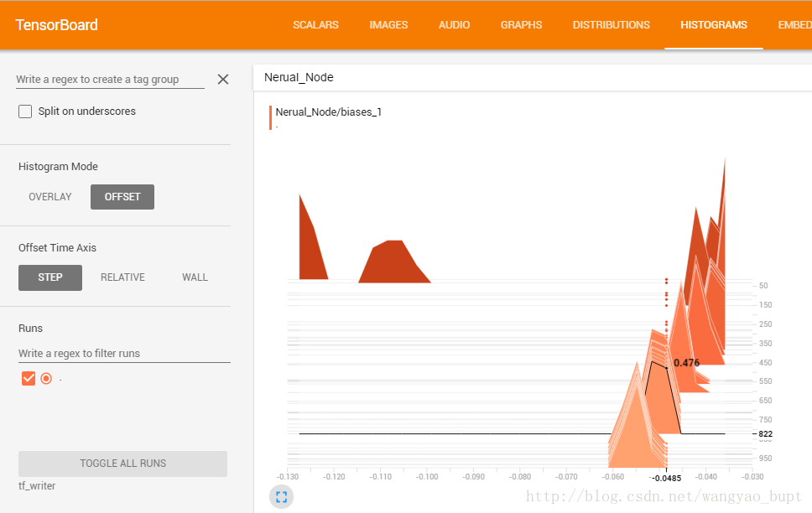812x513 pixels.
Task: Open the IMAGES tab
Action: point(388,25)
